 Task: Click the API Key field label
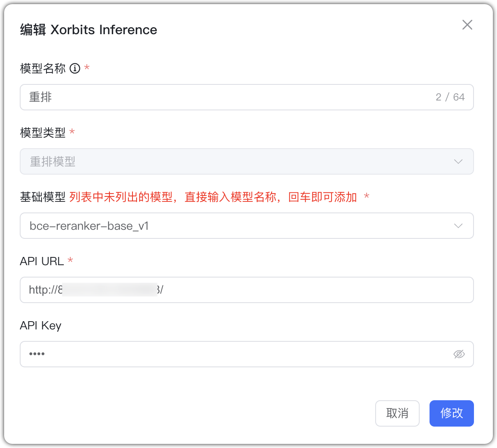(x=41, y=325)
